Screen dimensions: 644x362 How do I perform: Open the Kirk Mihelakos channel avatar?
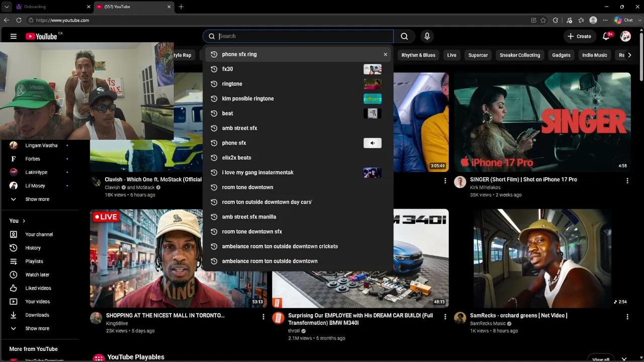pyautogui.click(x=460, y=182)
